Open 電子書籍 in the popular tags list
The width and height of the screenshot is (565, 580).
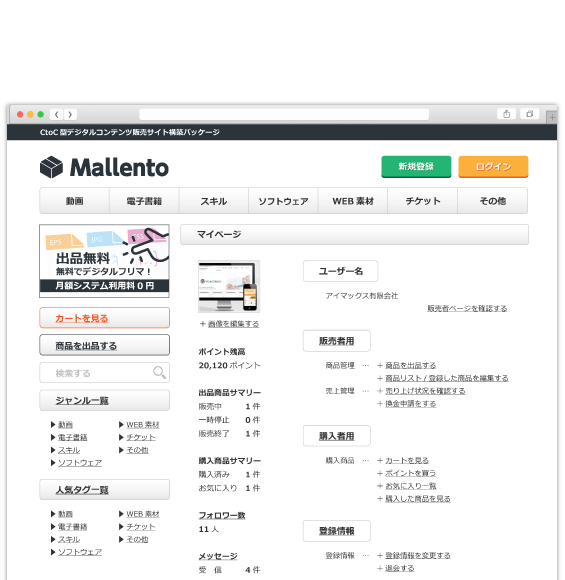(x=73, y=527)
